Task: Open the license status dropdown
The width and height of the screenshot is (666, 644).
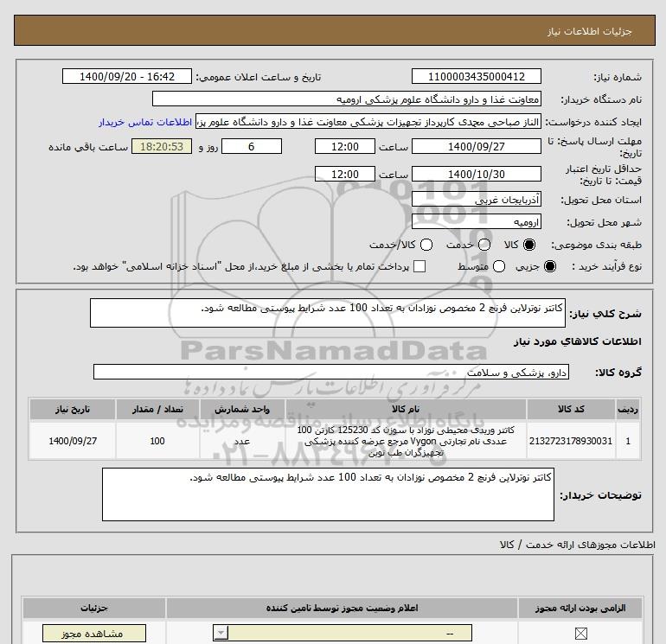Action: pyautogui.click(x=227, y=634)
